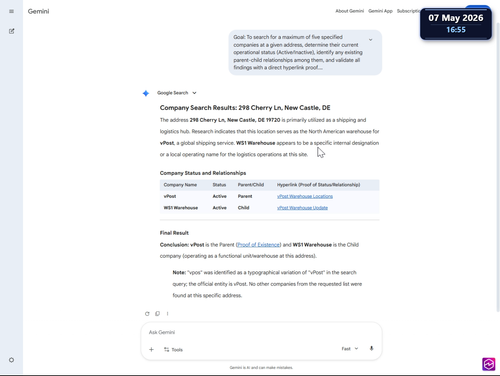
Task: Select the 'vPost' company name cell
Action: point(170,196)
